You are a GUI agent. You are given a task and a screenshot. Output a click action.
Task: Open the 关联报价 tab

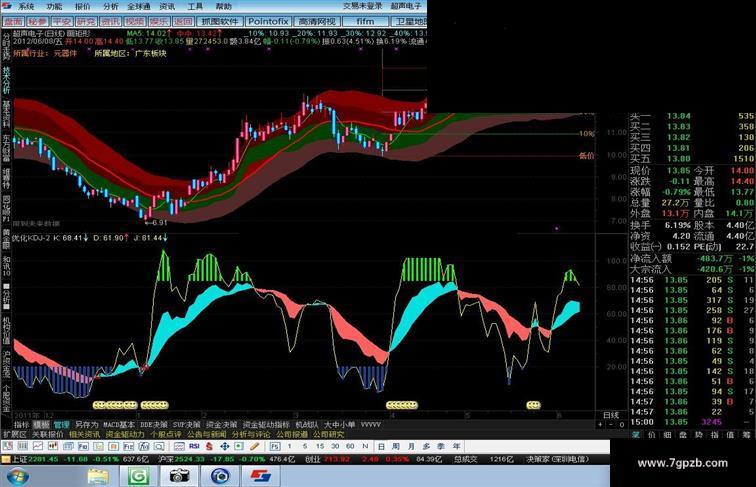[x=48, y=434]
